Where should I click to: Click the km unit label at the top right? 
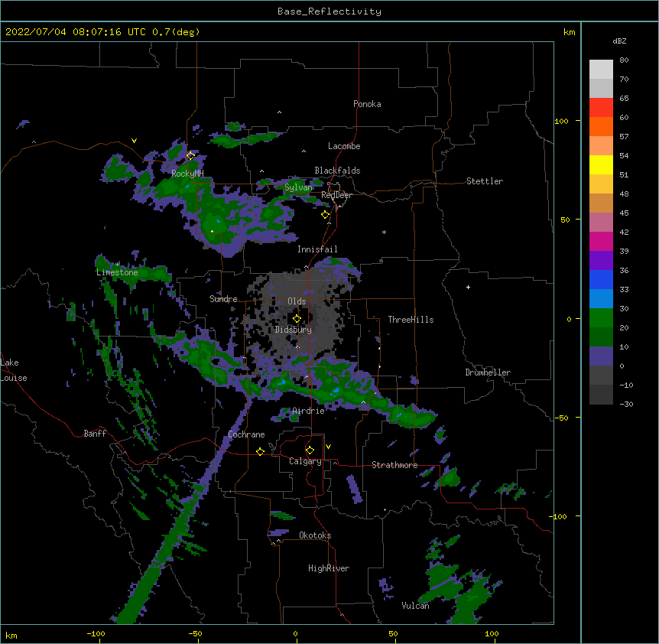[569, 32]
